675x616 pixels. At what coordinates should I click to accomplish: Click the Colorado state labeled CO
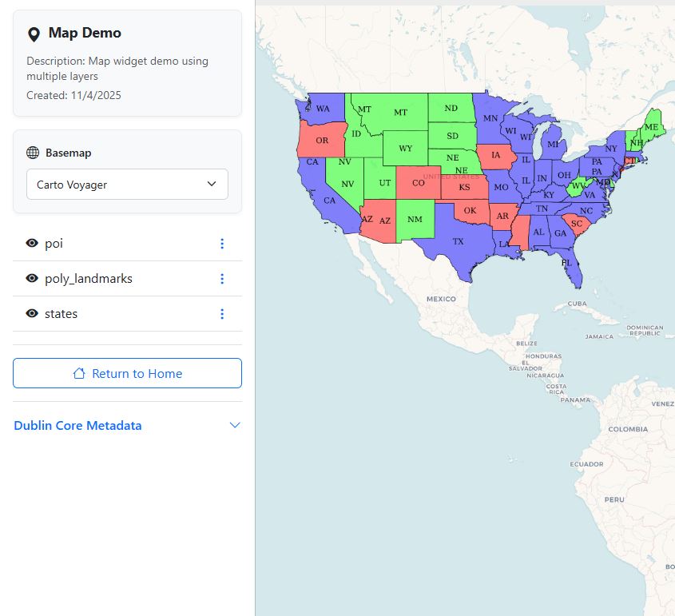417,183
